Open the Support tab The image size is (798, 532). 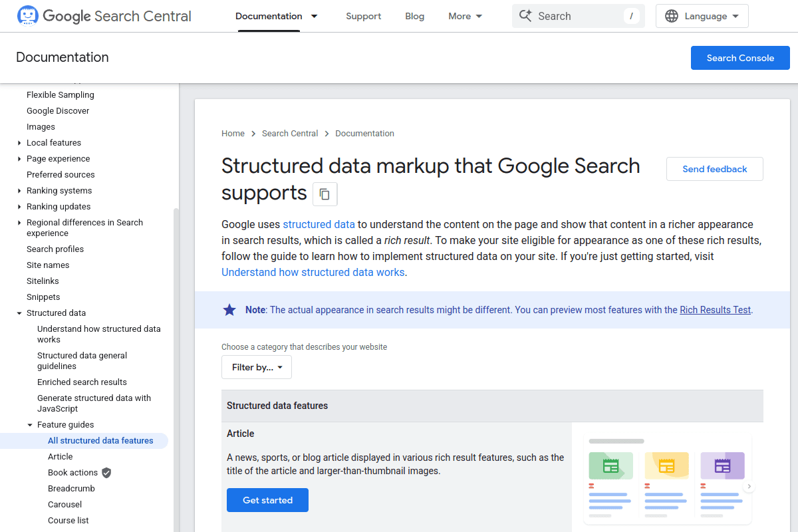[x=364, y=16]
